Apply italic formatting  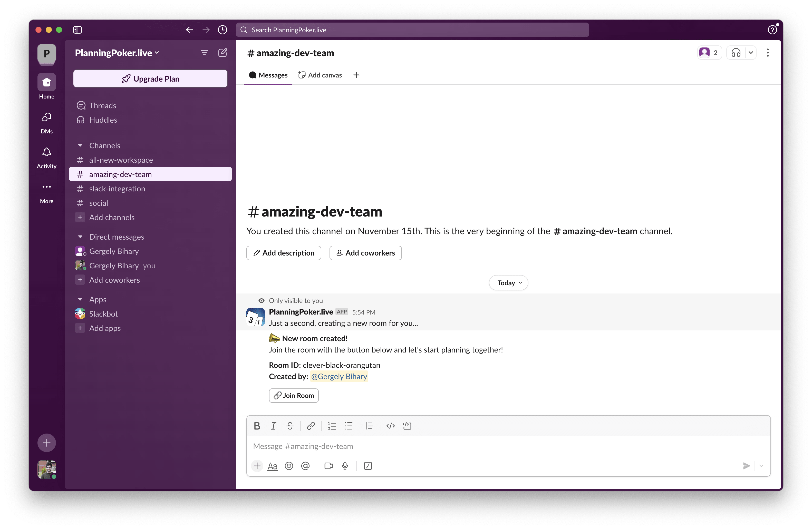pos(273,426)
